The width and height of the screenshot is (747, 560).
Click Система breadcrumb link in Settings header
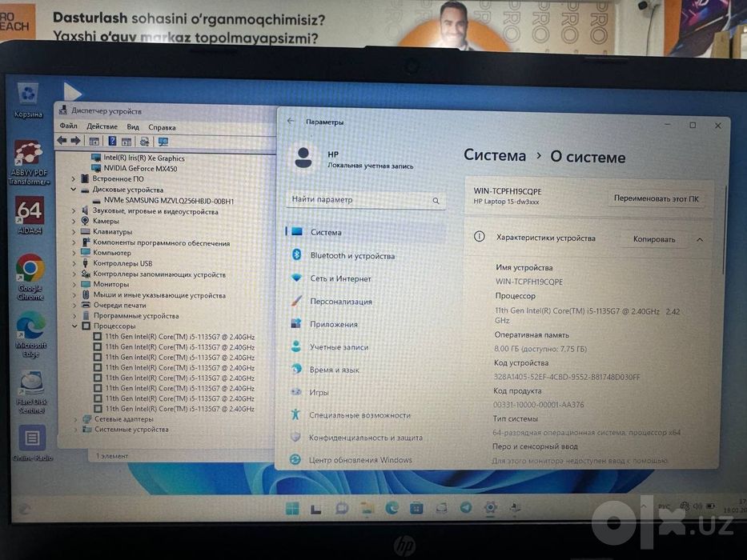click(x=495, y=155)
